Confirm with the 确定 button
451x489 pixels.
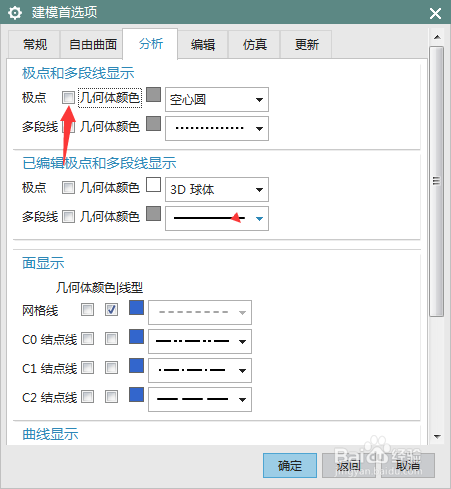pyautogui.click(x=290, y=465)
